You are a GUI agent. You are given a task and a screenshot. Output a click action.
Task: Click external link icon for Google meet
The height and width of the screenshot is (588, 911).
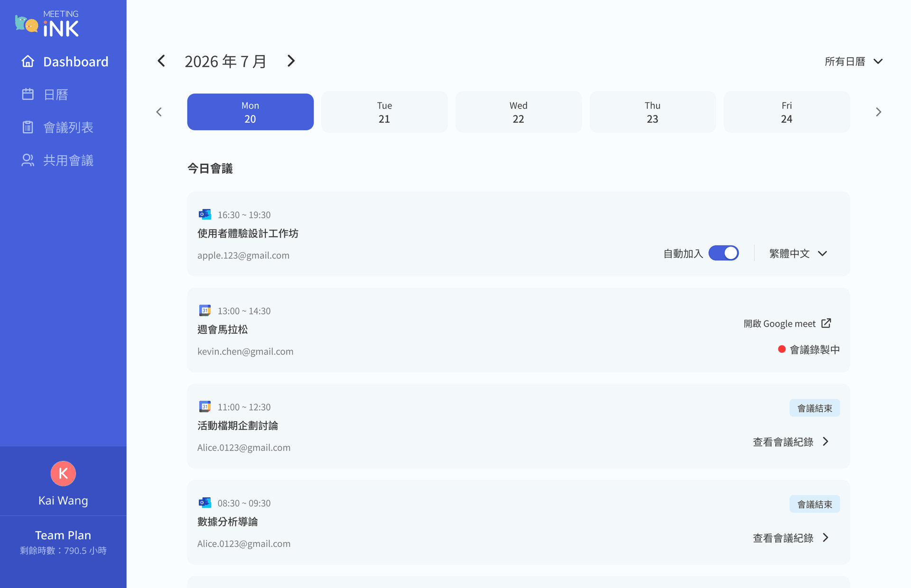tap(826, 323)
